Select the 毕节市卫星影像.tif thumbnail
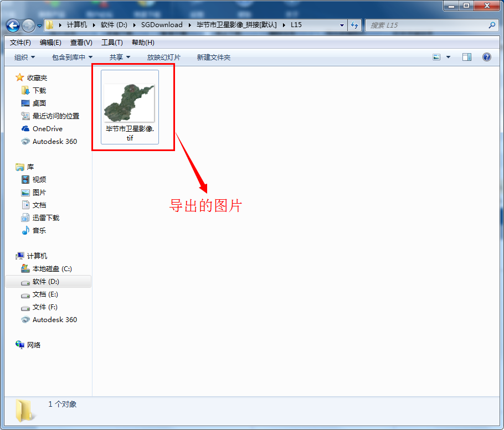 coord(129,103)
